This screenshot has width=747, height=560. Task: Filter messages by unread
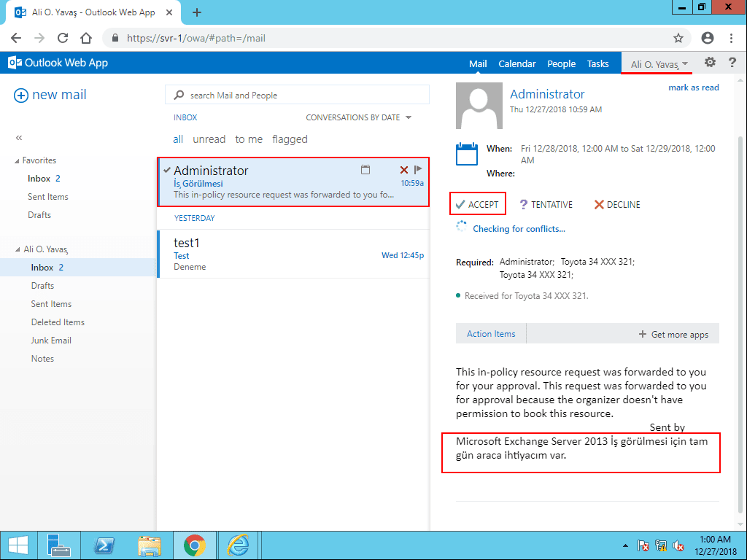tap(209, 139)
